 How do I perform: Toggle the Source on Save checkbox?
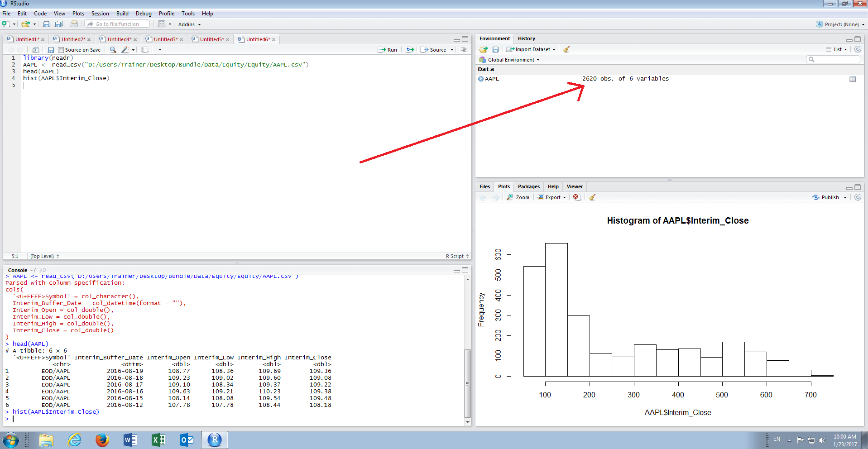[x=61, y=50]
